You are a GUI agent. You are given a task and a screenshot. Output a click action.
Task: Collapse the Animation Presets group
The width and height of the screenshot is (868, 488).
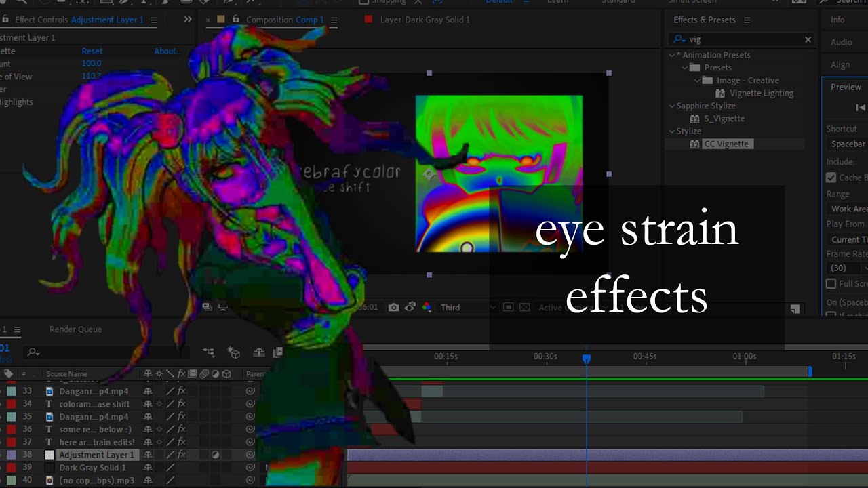tap(673, 55)
